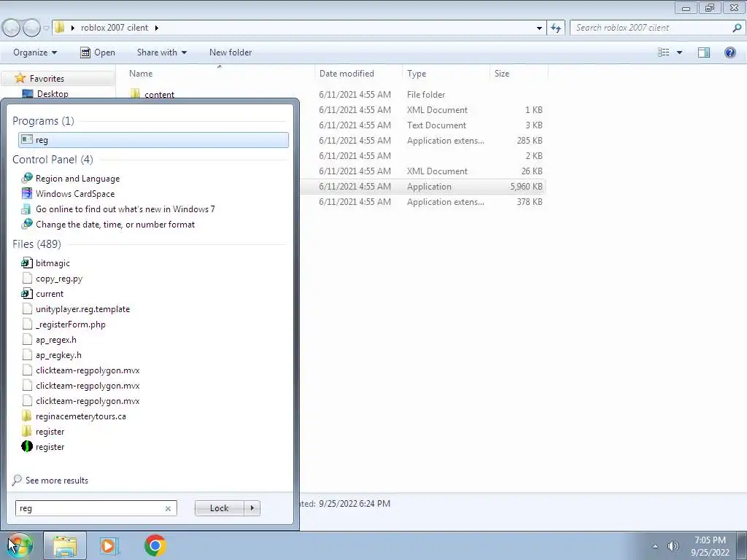
Task: Open Windows Media Player from taskbar
Action: point(109,545)
